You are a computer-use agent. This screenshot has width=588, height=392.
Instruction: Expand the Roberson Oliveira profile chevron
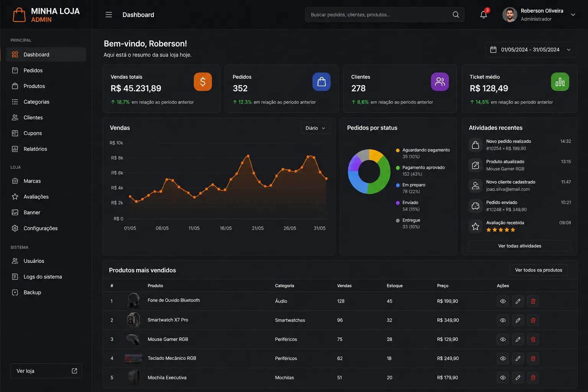point(573,15)
